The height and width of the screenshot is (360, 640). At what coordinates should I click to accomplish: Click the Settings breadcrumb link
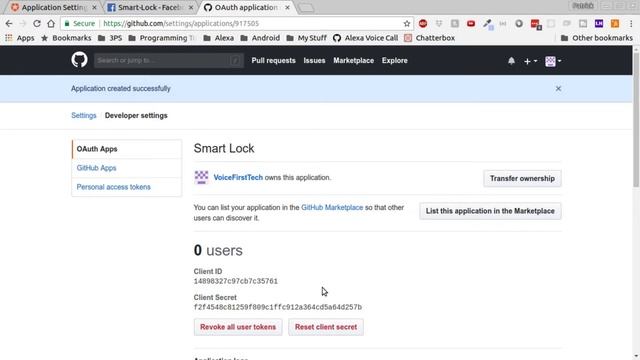84,116
